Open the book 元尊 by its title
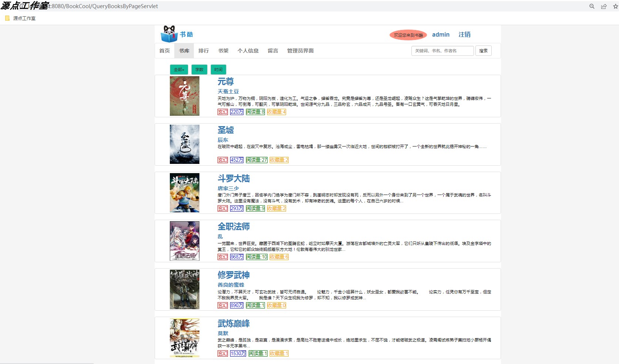This screenshot has width=619, height=364. (x=225, y=81)
